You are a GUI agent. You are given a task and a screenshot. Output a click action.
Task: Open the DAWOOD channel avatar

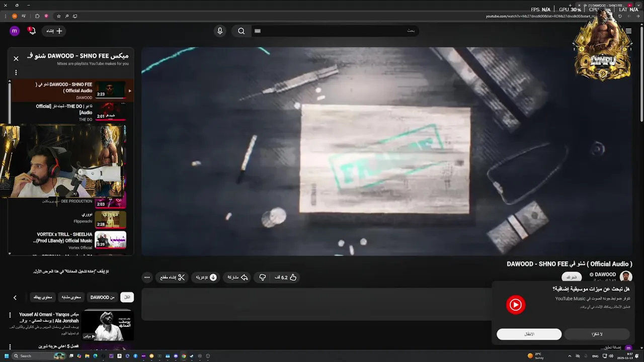[x=626, y=277]
